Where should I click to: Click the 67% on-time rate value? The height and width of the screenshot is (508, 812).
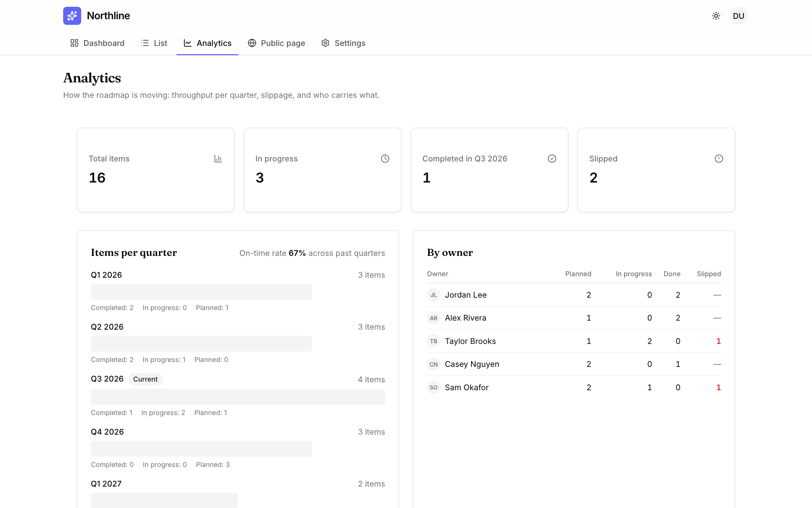[x=297, y=253]
